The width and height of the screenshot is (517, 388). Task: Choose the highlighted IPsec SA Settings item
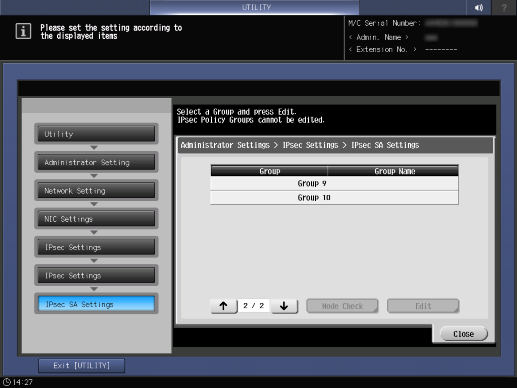(96, 304)
